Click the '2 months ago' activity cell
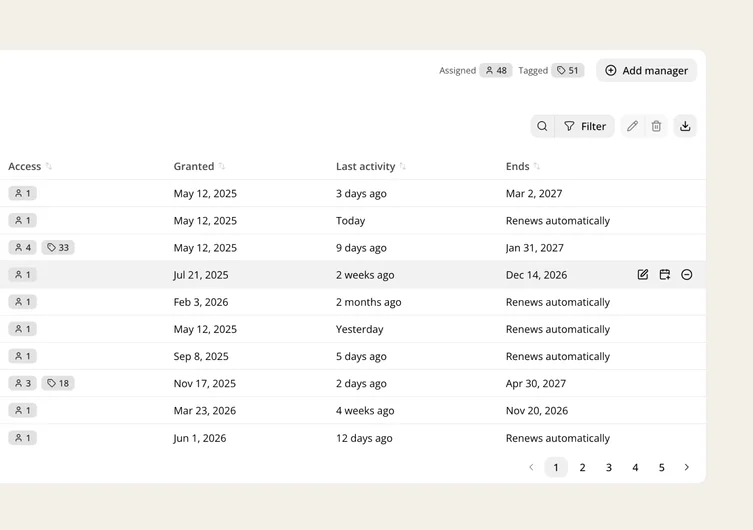 tap(368, 302)
